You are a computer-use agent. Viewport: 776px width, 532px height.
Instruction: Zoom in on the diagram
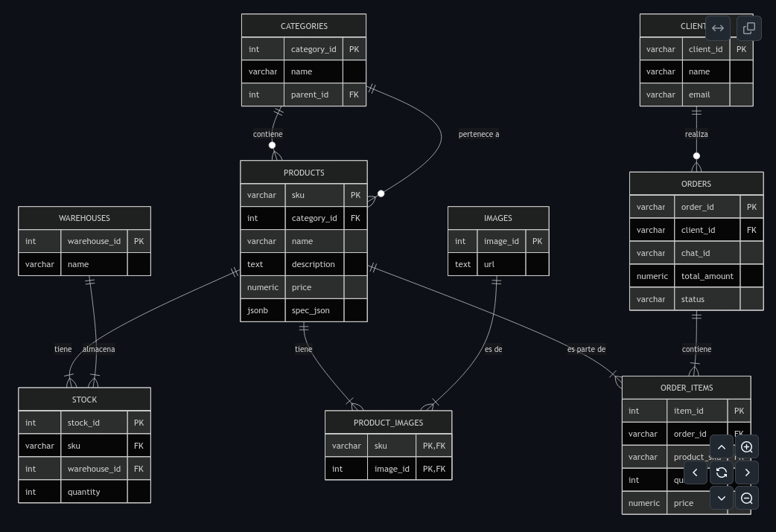pos(747,447)
